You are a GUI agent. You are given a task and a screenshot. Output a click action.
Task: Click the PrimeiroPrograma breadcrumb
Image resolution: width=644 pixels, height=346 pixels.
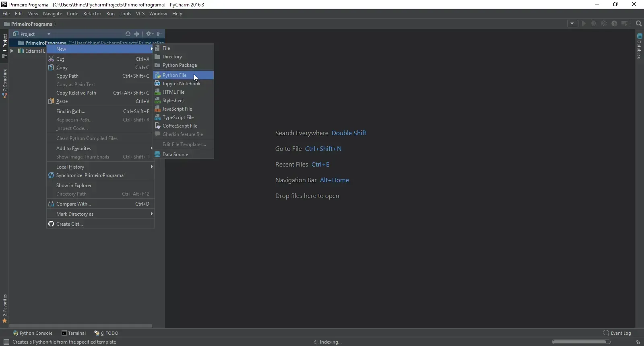tap(28, 24)
